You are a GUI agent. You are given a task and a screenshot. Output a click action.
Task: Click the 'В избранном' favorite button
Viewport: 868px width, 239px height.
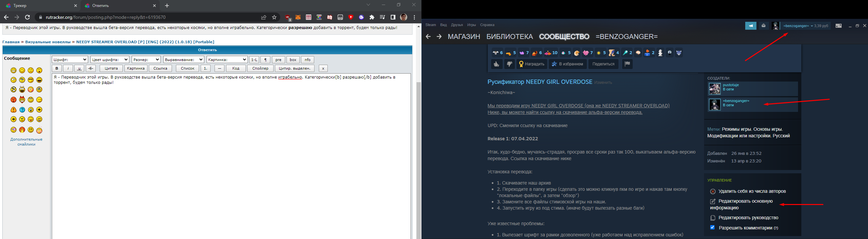click(567, 64)
